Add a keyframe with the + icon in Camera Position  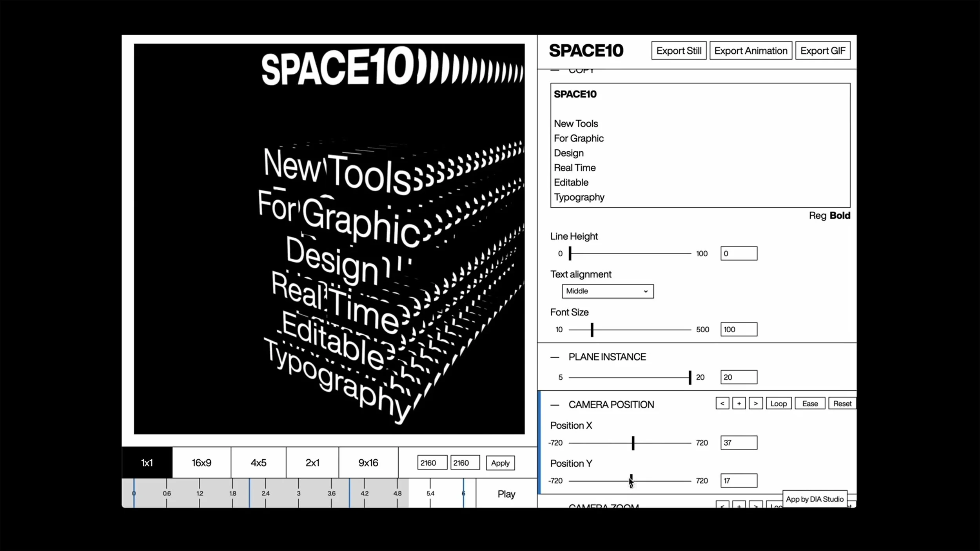pyautogui.click(x=739, y=403)
